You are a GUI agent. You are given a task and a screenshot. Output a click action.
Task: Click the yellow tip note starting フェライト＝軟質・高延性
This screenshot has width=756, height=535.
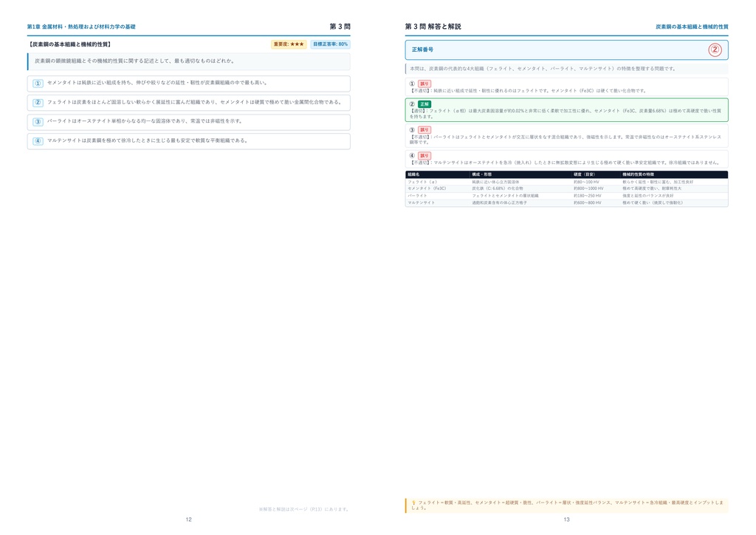point(567,505)
